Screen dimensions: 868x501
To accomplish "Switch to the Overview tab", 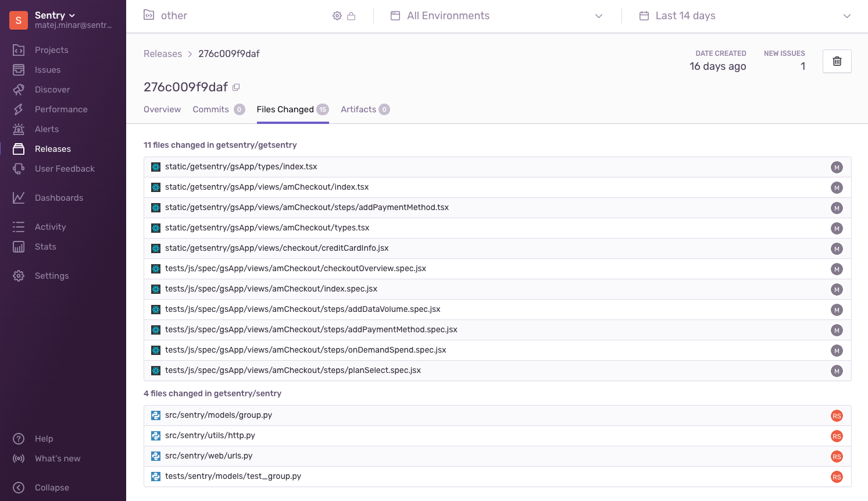I will [x=162, y=109].
